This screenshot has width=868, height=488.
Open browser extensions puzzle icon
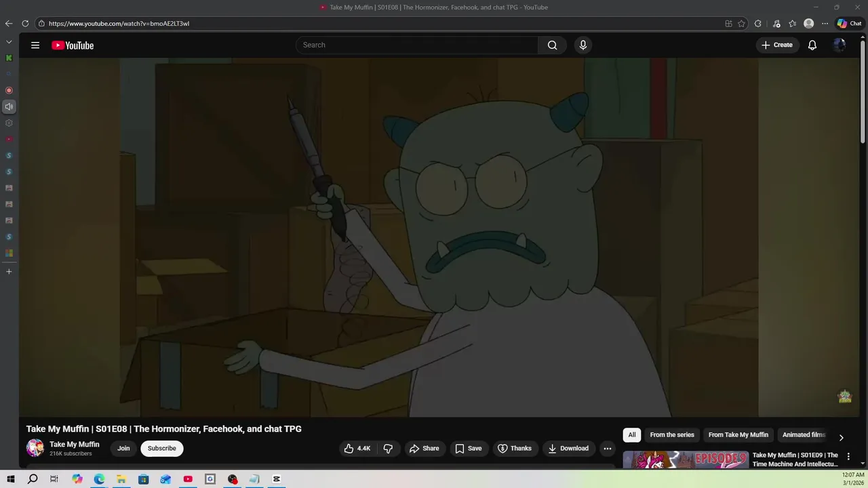pyautogui.click(x=757, y=23)
